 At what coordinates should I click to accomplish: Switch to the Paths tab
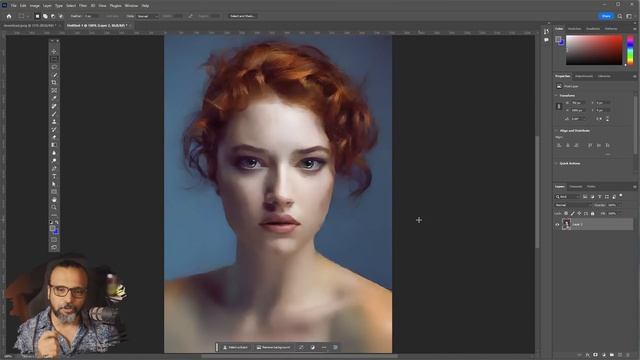pyautogui.click(x=591, y=187)
